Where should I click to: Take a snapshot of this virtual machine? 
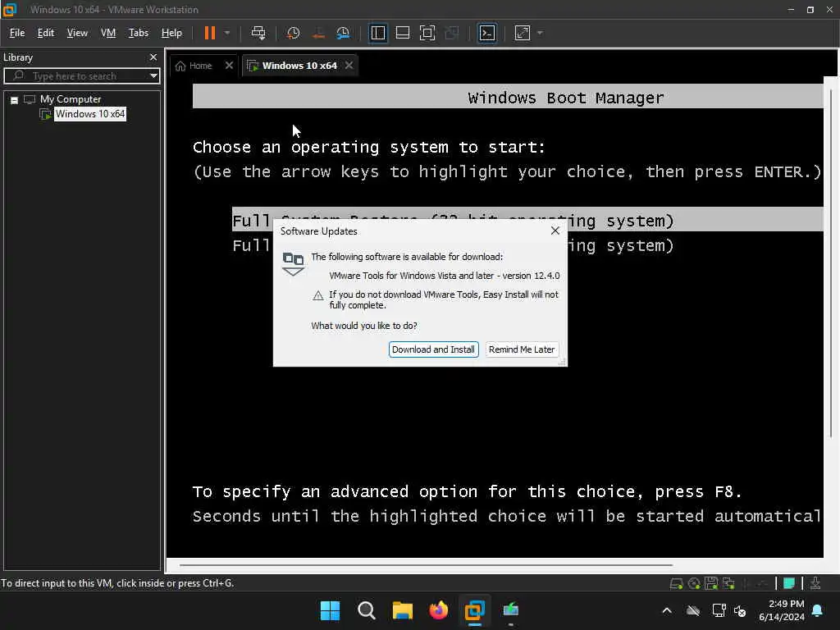(293, 33)
